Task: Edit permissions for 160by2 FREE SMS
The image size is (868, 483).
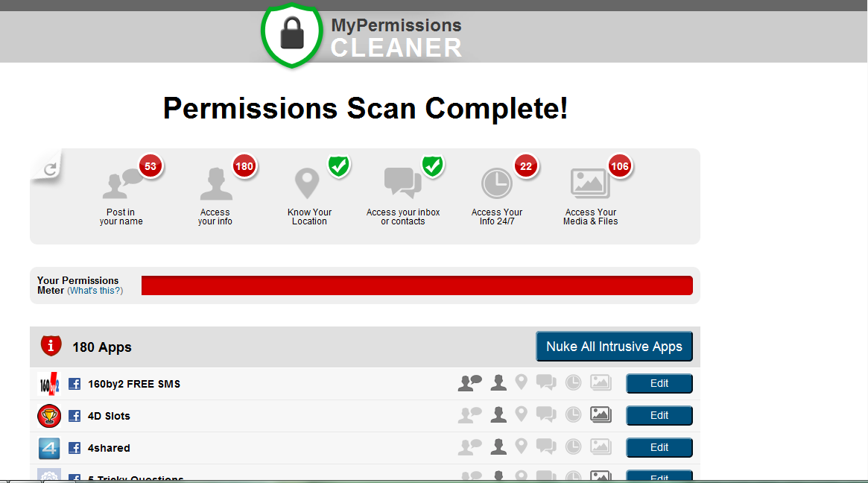Action: tap(659, 383)
